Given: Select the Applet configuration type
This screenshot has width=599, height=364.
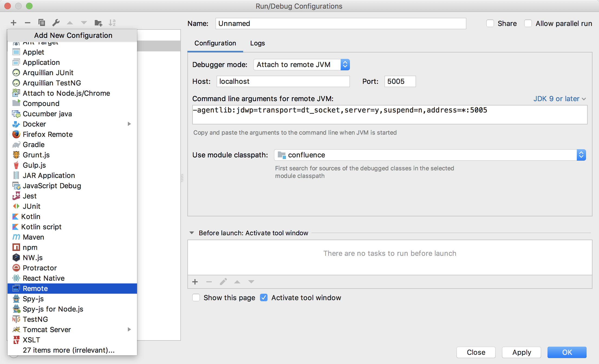Looking at the screenshot, I should pos(72,52).
